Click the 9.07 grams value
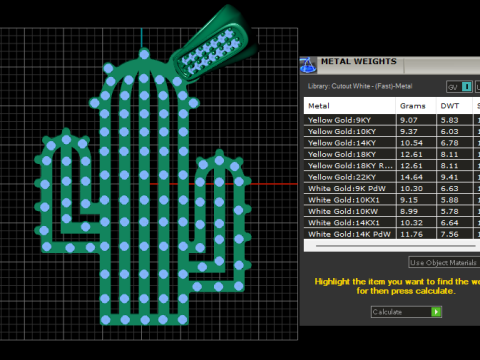Screen dimensions: 480x360 pos(409,120)
